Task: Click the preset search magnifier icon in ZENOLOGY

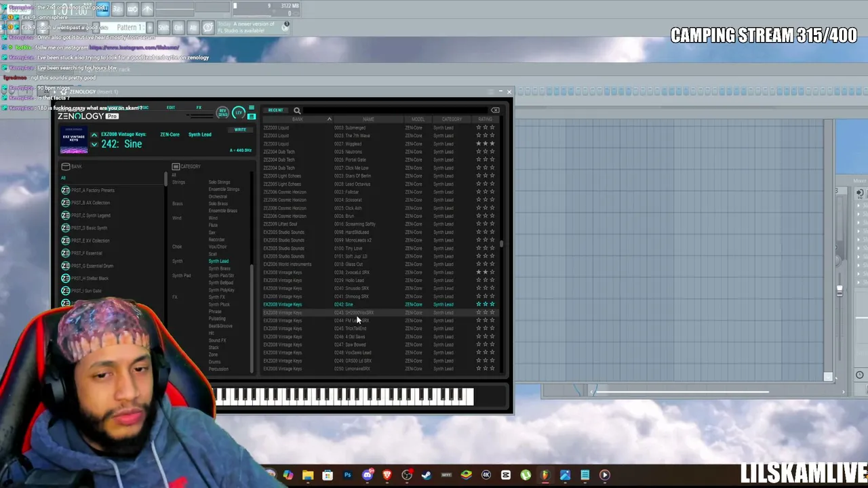Action: [297, 110]
